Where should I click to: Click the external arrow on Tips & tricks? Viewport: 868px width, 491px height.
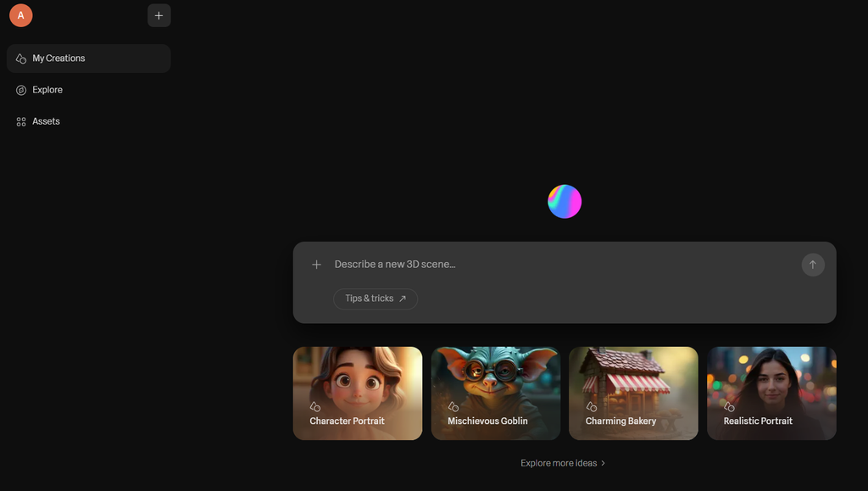tap(403, 299)
